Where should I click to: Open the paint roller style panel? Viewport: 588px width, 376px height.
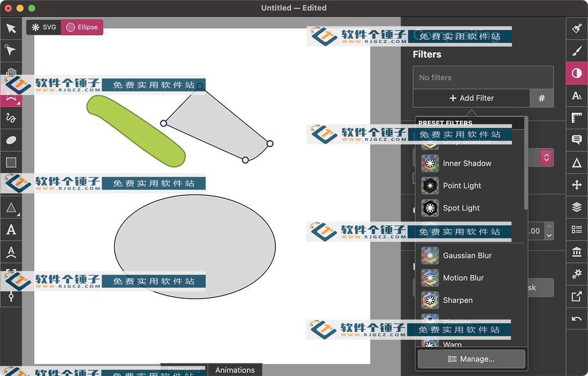coord(577,28)
